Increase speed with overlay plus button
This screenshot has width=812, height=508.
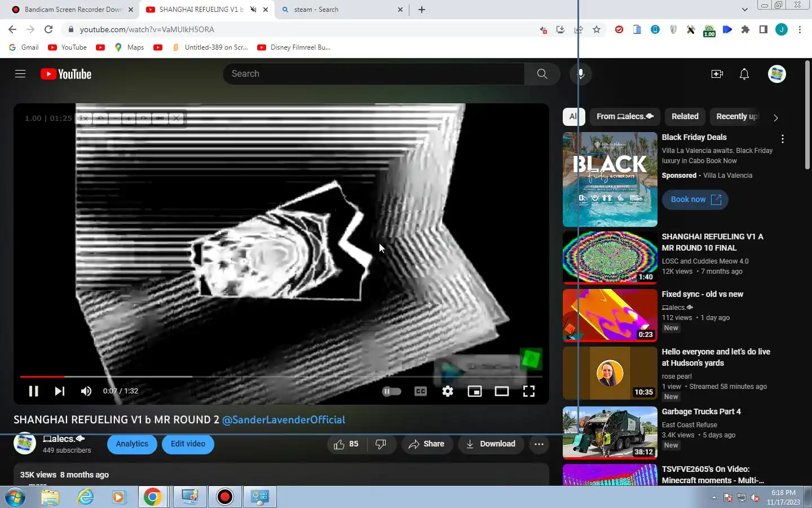click(129, 119)
